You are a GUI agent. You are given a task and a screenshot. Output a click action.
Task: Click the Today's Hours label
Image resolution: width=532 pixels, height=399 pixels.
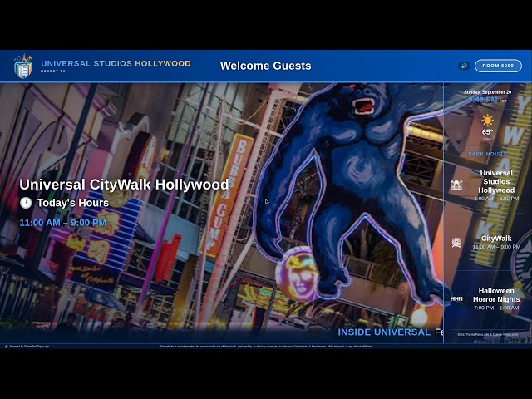[72, 203]
